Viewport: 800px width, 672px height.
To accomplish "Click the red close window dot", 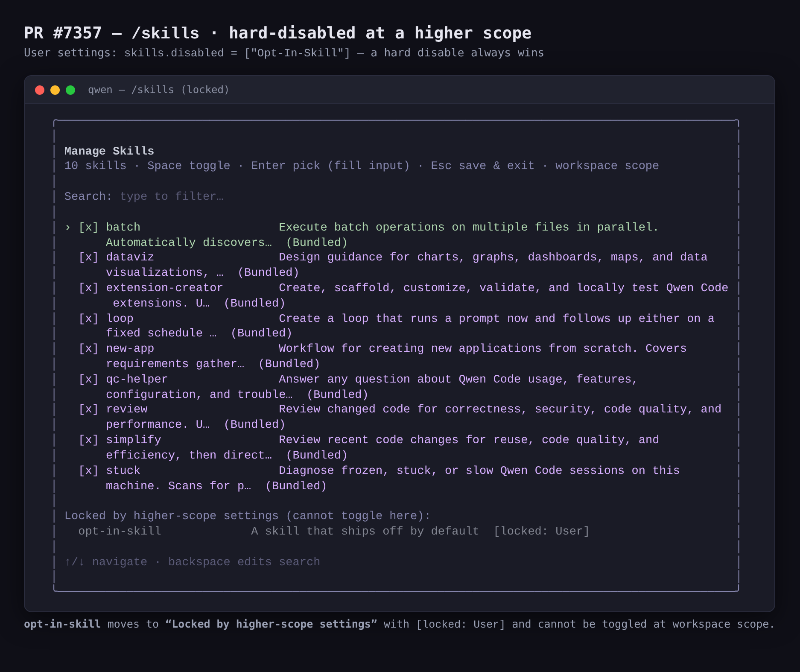I will 40,90.
